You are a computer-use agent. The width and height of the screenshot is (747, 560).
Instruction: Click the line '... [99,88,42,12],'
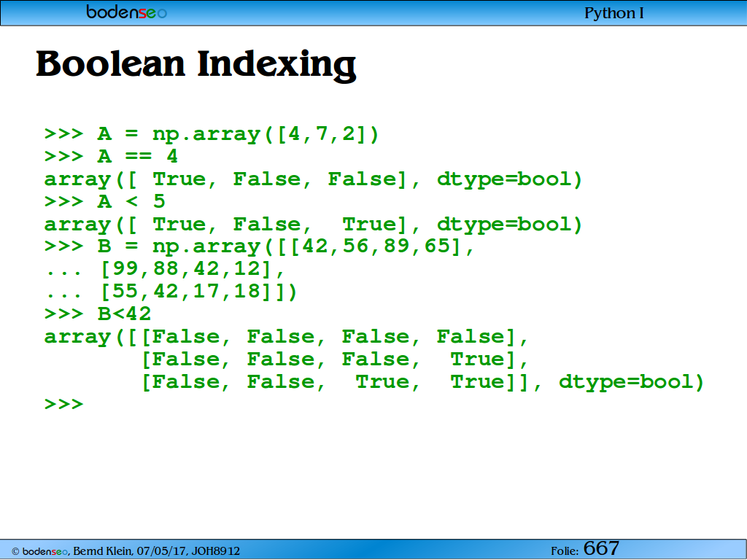click(165, 270)
